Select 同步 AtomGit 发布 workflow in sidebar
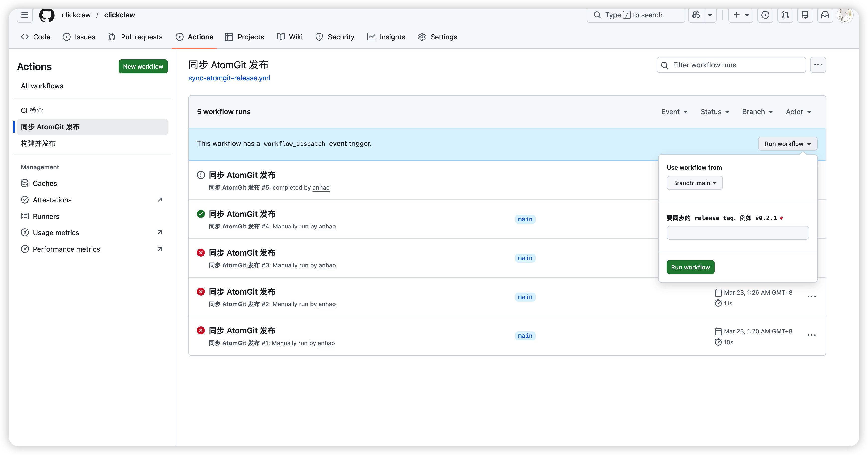This screenshot has width=868, height=455. coord(92,127)
